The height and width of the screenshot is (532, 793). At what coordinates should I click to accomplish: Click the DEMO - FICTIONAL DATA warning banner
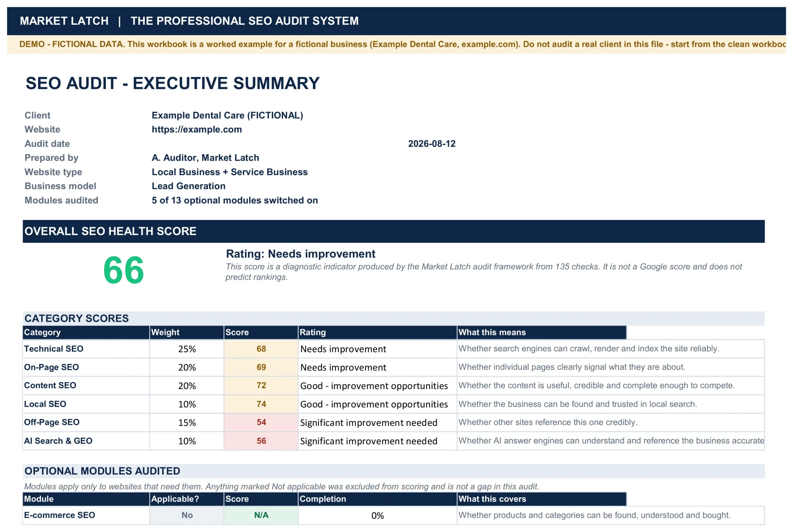coord(396,45)
